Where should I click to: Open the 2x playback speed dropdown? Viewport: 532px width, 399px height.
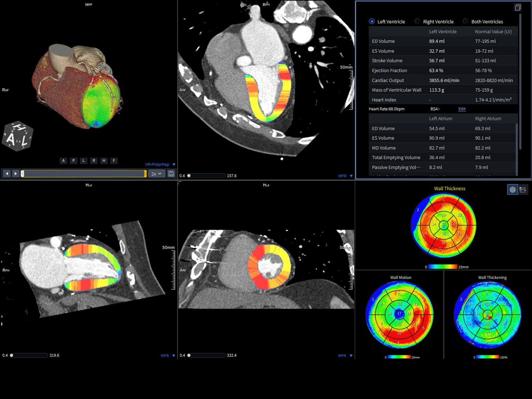[x=157, y=174]
